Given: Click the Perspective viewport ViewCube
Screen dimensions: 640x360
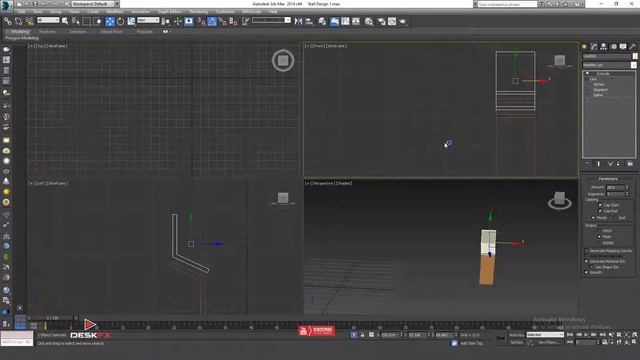Looking at the screenshot, I should (x=559, y=200).
